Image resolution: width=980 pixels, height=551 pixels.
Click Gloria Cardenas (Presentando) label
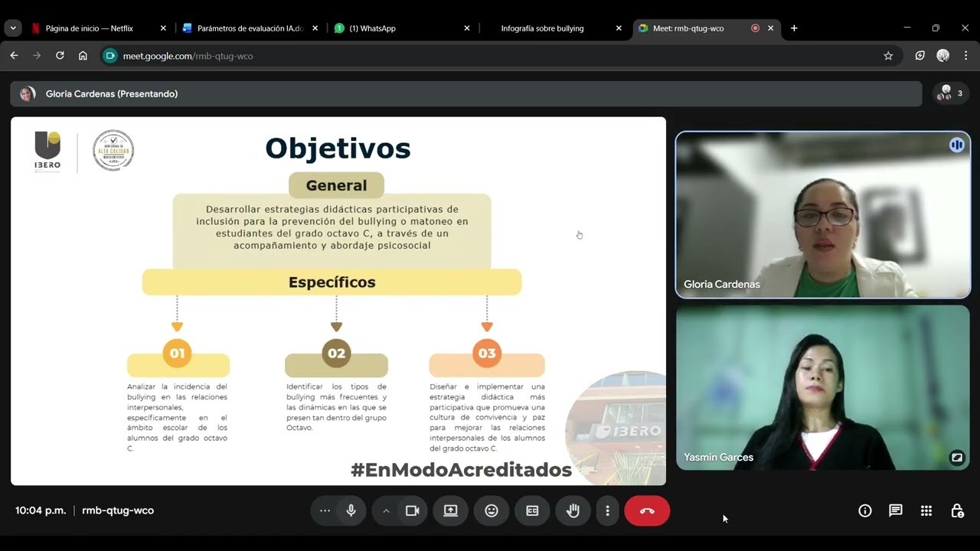(x=112, y=93)
